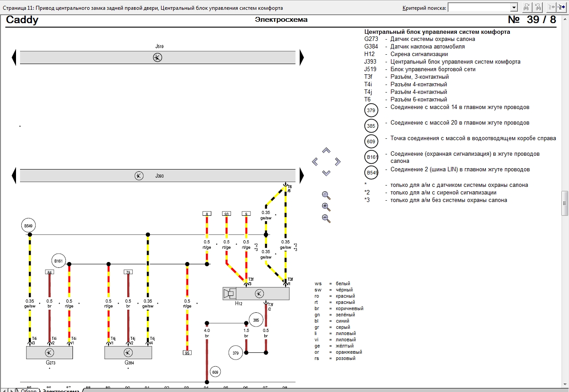Follow wire reference box 79
The width and height of the screenshot is (569, 392).
[x=128, y=272]
